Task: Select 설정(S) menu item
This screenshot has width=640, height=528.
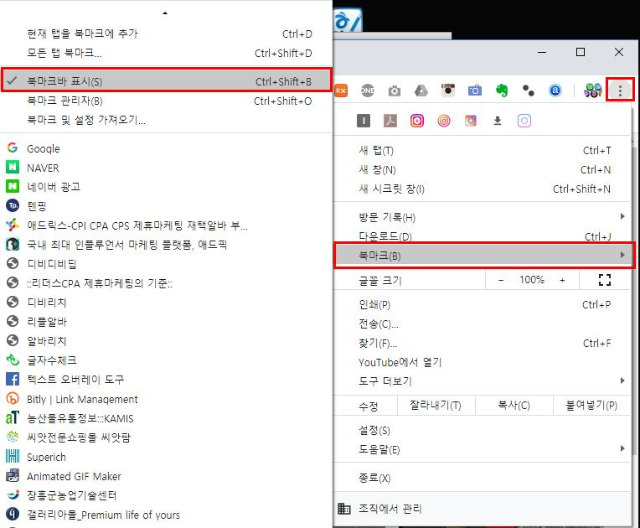Action: point(484,430)
